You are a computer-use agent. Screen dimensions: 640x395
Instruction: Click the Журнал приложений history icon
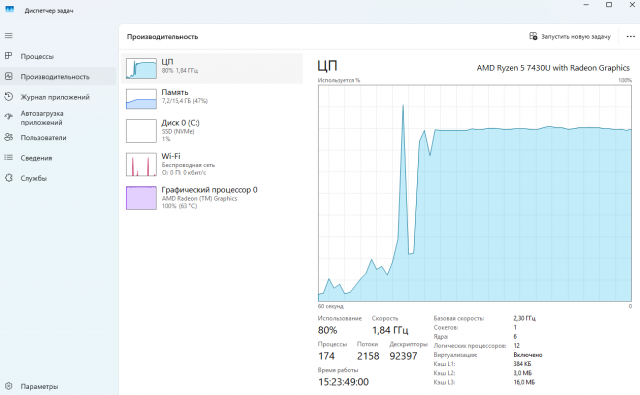[x=9, y=97]
